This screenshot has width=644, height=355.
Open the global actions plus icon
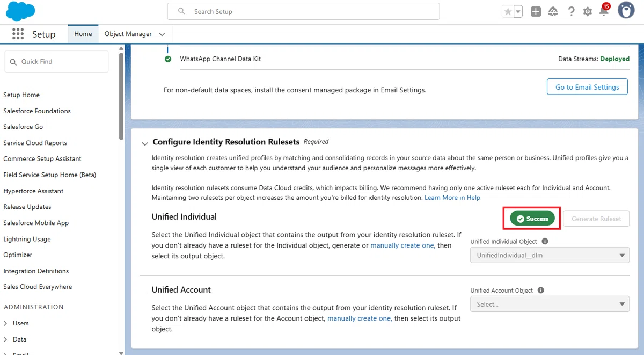pos(536,11)
